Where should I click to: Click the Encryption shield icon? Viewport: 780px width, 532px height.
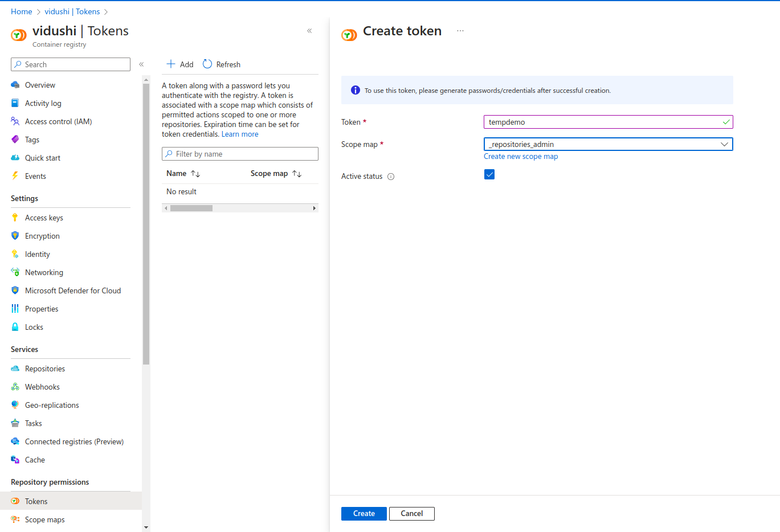coord(15,236)
